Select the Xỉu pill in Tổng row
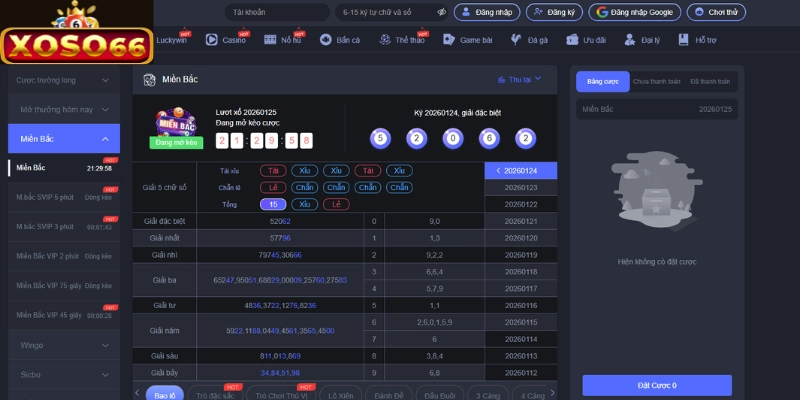Viewport: 800px width, 400px height. point(305,205)
